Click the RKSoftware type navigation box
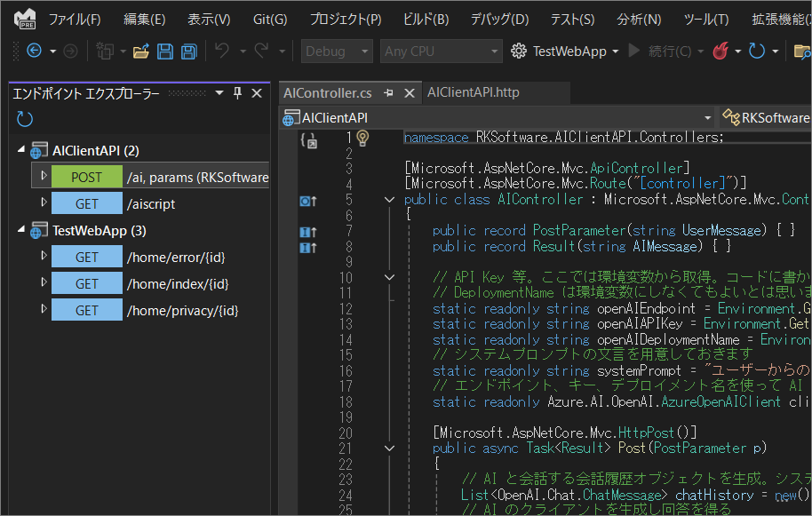812x516 pixels. click(766, 117)
